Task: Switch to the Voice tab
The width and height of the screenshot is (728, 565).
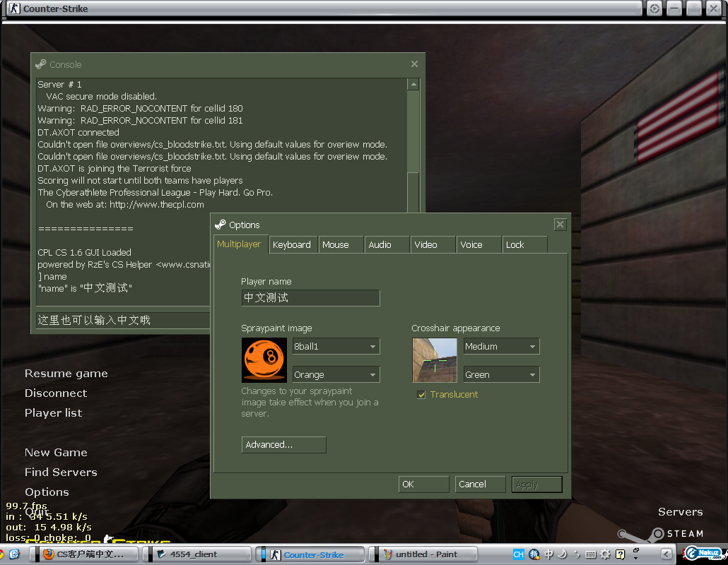Action: tap(479, 245)
